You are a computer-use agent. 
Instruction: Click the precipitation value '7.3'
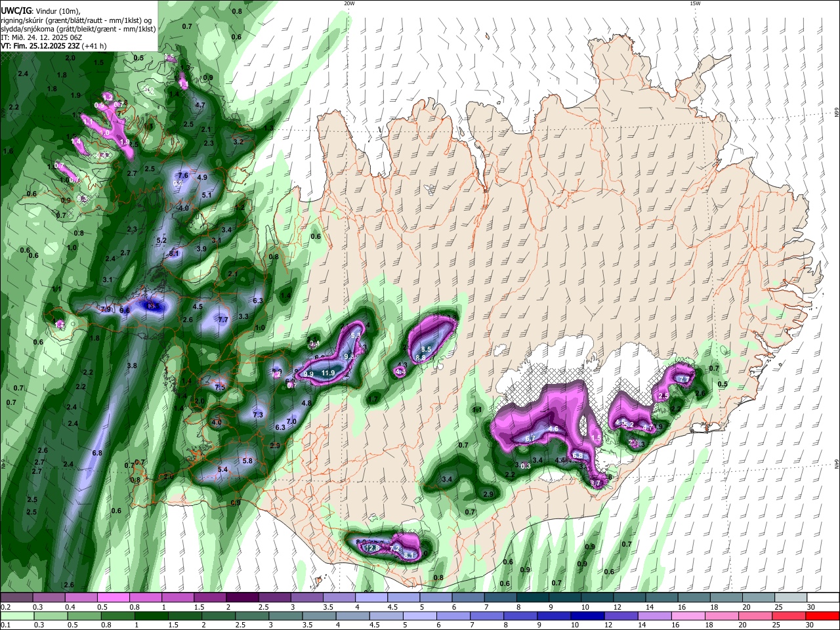coord(258,415)
